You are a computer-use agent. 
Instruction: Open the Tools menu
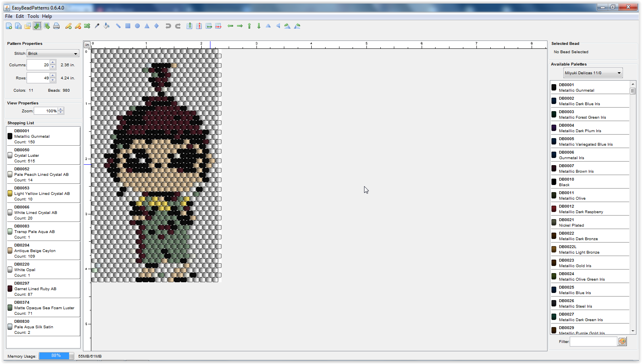tap(33, 16)
